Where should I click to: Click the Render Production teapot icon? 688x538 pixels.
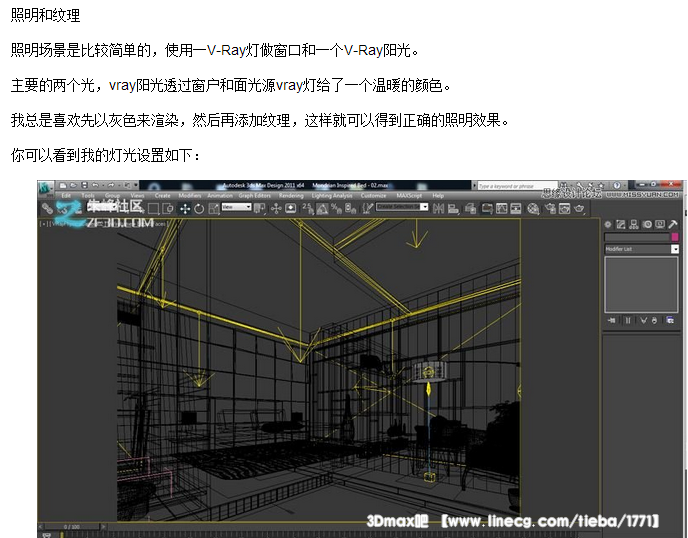click(x=579, y=209)
